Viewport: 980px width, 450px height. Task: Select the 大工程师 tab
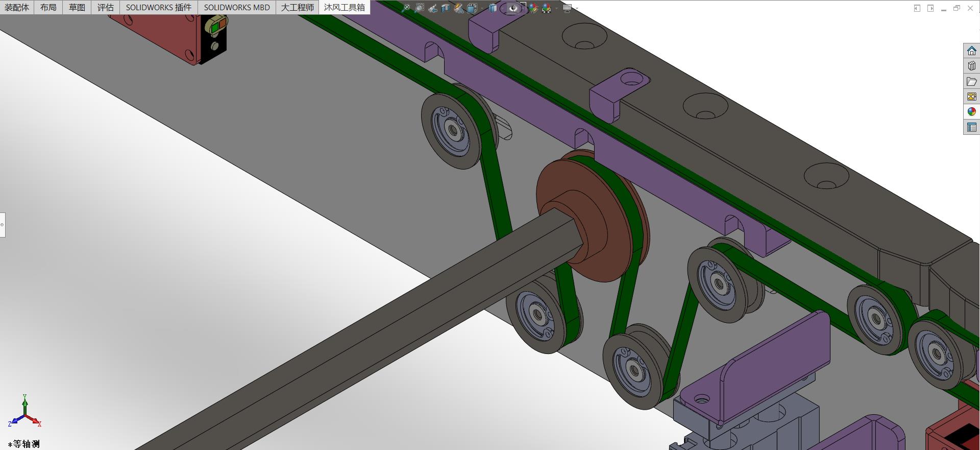[298, 7]
